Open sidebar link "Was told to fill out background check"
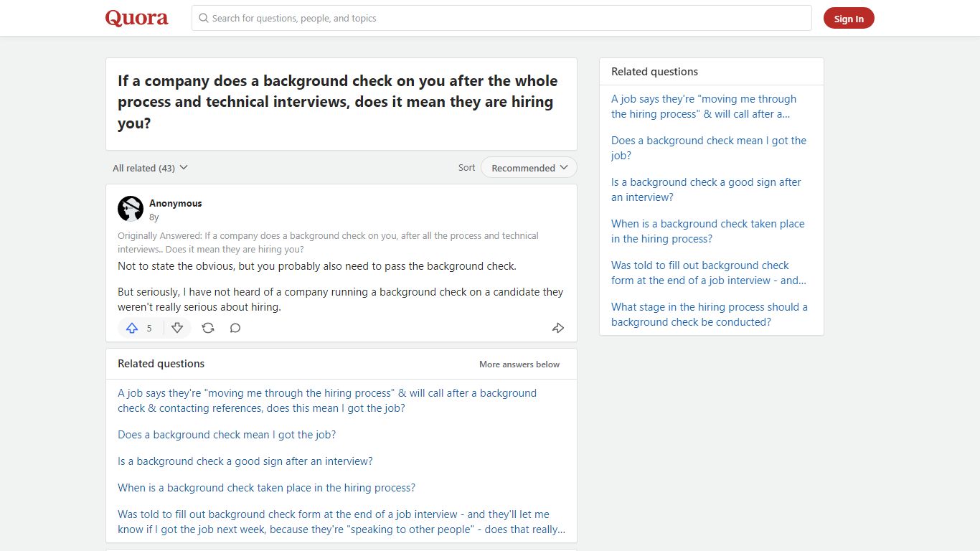The height and width of the screenshot is (551, 980). tap(709, 273)
